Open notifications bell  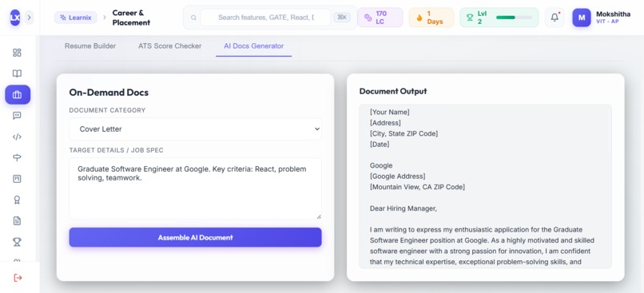(555, 18)
